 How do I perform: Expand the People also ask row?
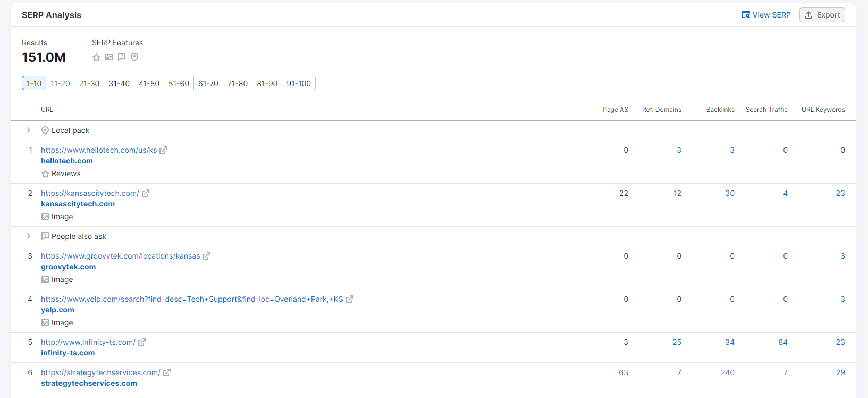coord(29,236)
